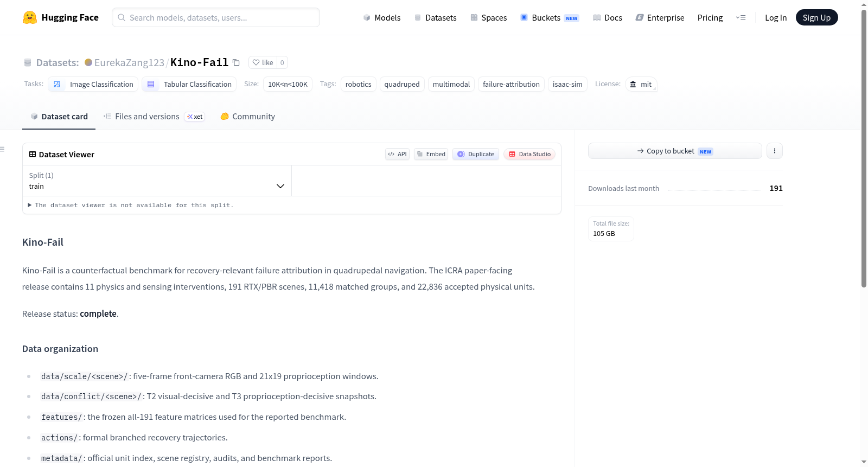Screen dimensions: 868x467
Task: Click the data/scale/<scene>/ code text
Action: [84, 376]
